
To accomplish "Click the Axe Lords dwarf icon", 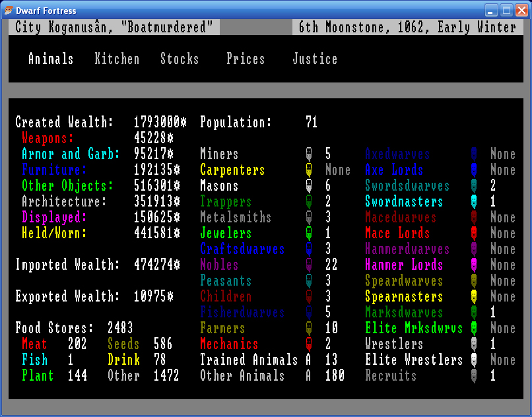I will [x=474, y=170].
